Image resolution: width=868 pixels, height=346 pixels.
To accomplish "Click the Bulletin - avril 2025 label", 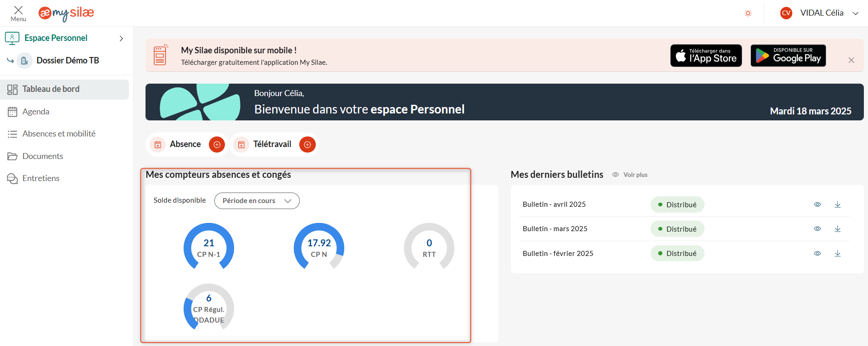I will (554, 204).
